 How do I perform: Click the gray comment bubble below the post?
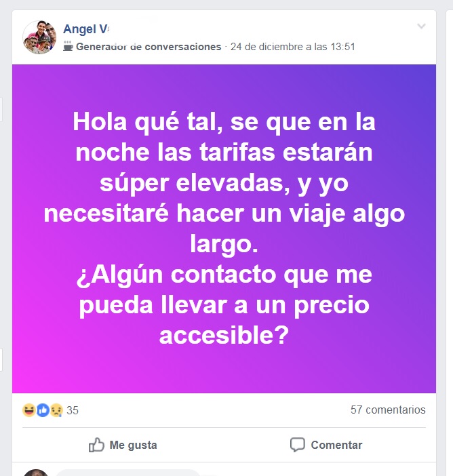coord(127,473)
